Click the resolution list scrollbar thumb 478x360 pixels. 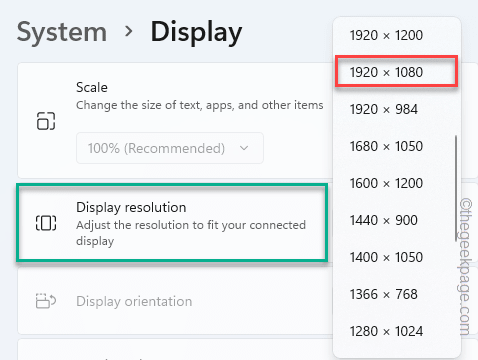click(456, 188)
